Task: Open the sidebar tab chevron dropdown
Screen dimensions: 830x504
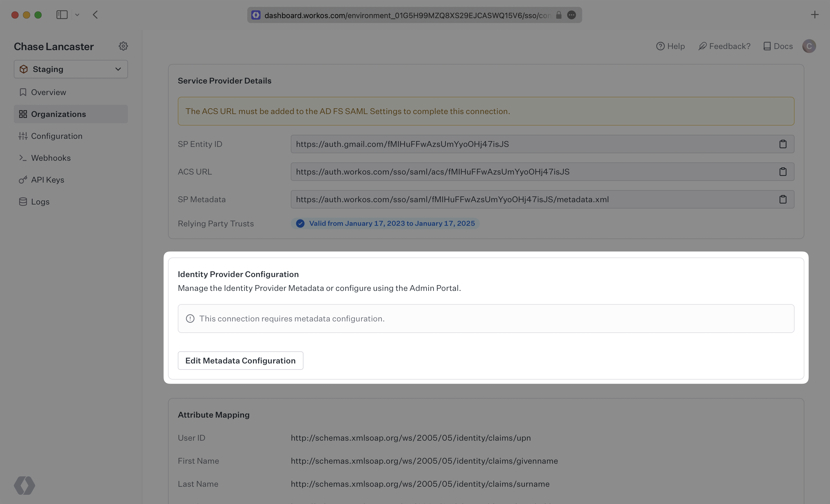Action: click(78, 15)
